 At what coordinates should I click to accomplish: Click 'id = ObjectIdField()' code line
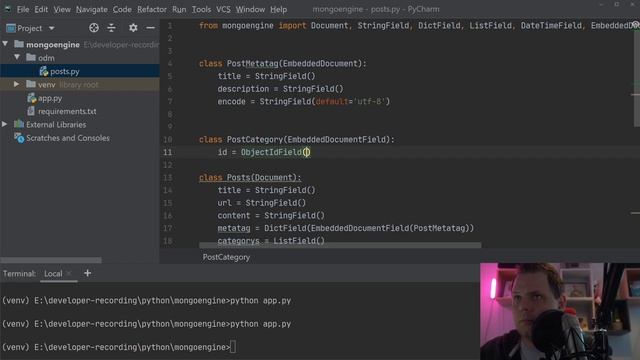264,152
